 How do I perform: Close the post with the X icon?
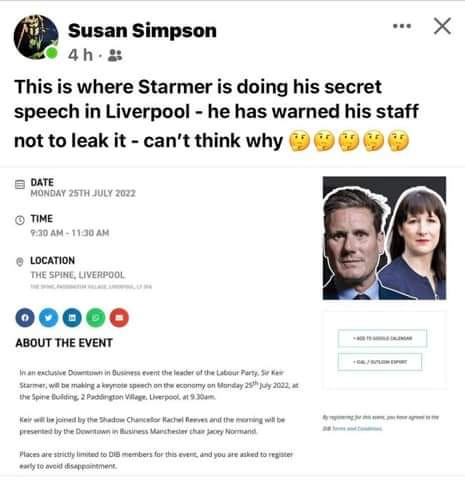click(442, 26)
